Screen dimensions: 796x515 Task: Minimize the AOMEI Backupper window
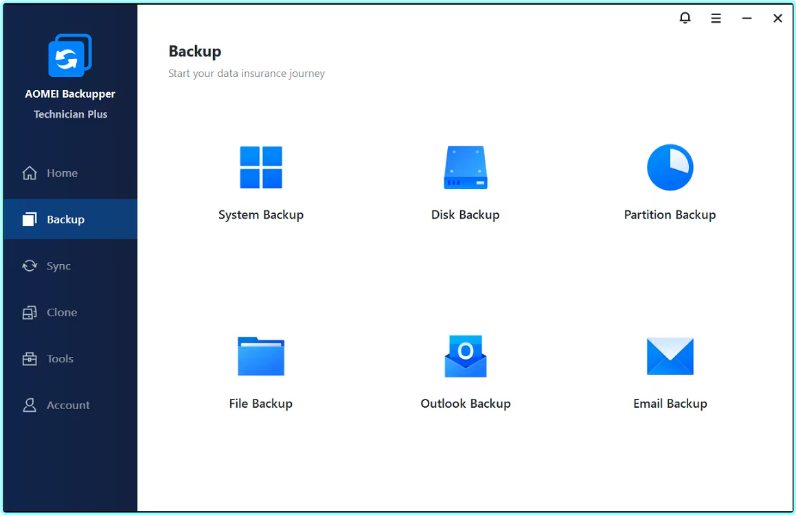(x=747, y=18)
